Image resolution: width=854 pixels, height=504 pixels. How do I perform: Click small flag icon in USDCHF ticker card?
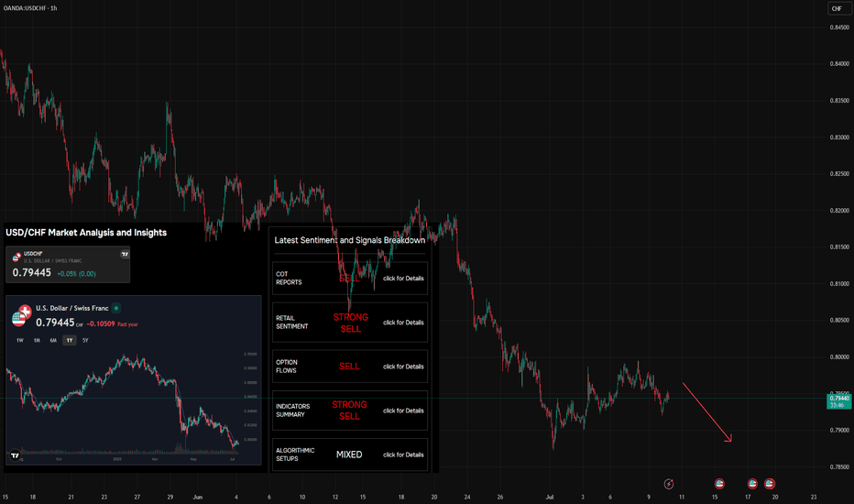16,257
